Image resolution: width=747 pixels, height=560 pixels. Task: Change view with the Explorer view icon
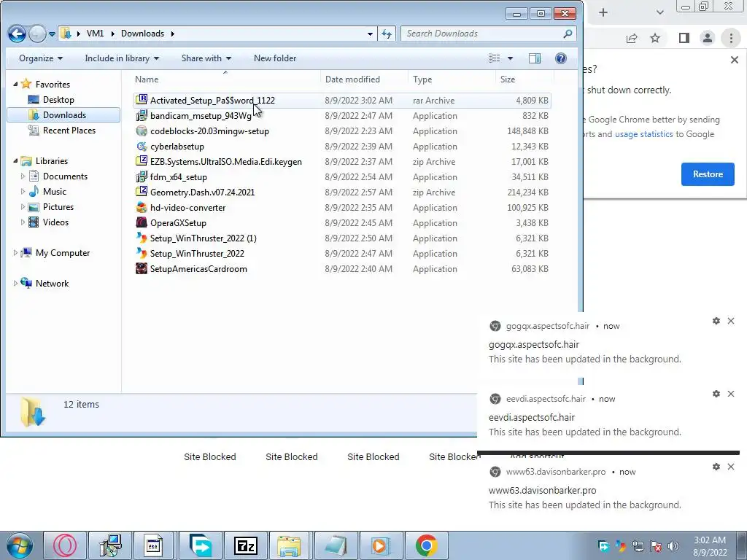[x=495, y=58]
